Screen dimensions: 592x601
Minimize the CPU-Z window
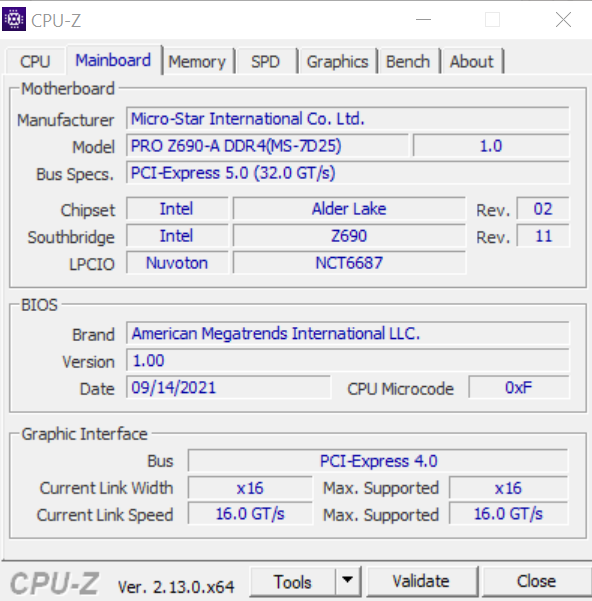point(423,19)
